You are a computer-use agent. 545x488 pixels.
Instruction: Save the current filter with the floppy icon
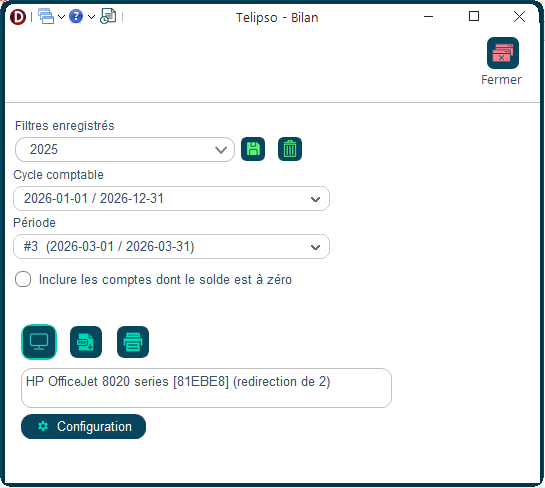click(x=253, y=149)
